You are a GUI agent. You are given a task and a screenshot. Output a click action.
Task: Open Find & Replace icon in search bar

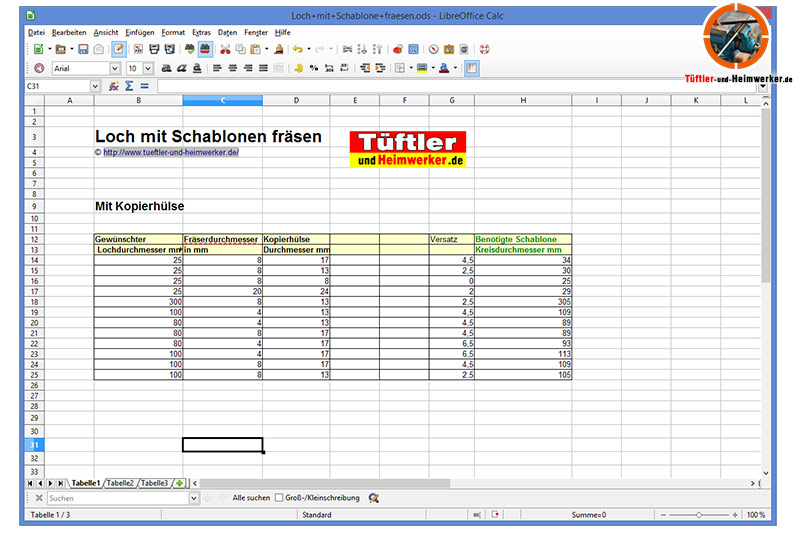point(373,498)
